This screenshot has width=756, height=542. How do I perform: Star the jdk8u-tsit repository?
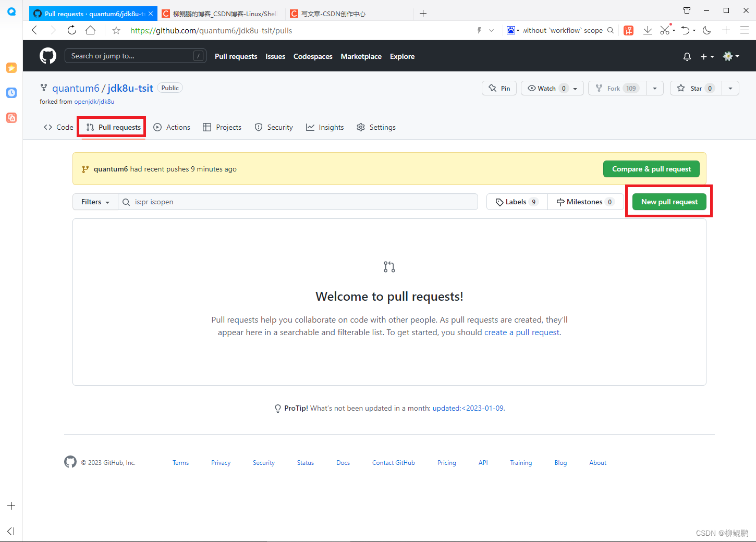click(x=696, y=88)
